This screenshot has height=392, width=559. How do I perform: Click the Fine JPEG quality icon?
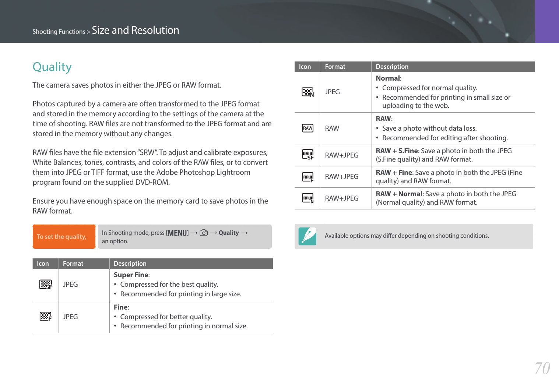click(46, 317)
